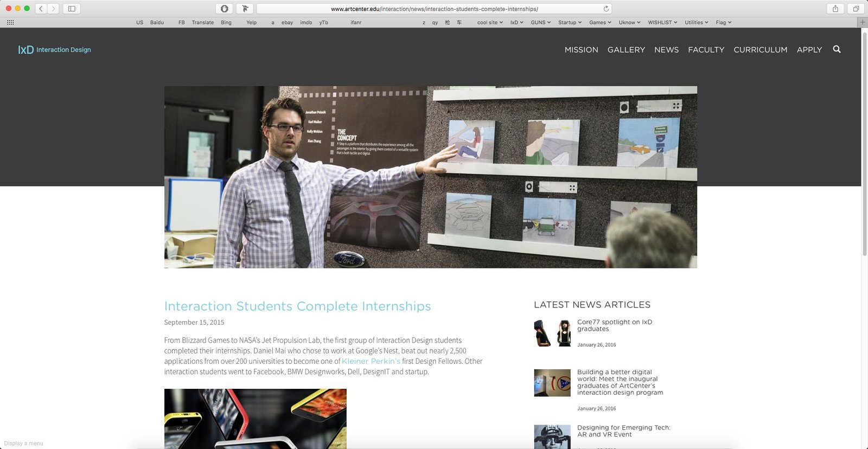Viewport: 868px width, 449px height.
Task: Click the AR and VR Event thumbnail
Action: click(x=552, y=437)
